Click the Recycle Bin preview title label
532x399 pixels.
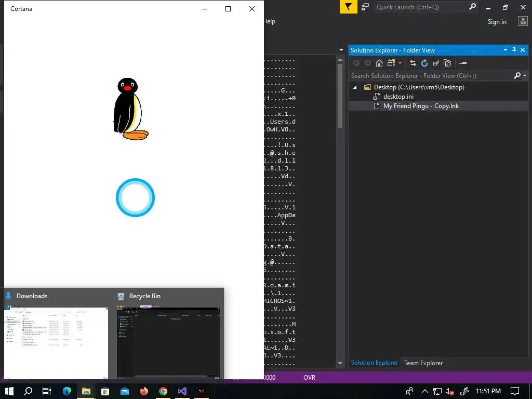[144, 296]
